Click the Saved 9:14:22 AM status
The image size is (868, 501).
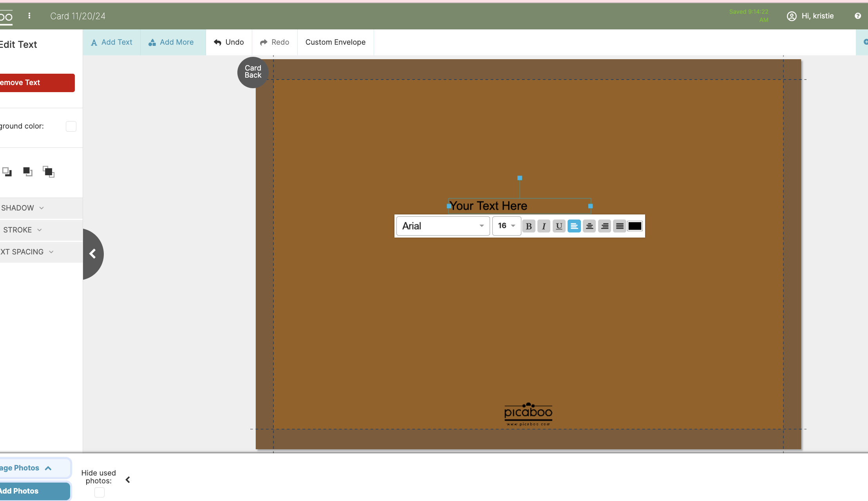[749, 16]
